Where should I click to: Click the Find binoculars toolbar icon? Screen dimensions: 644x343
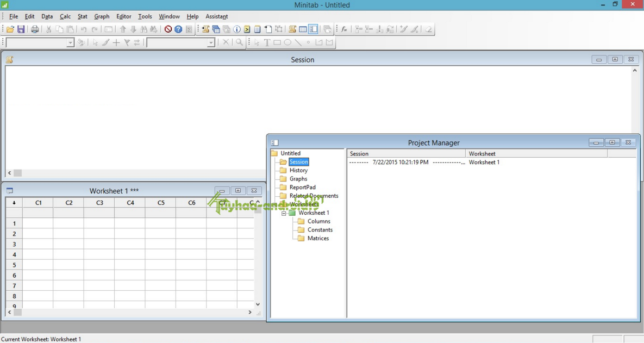tap(144, 29)
